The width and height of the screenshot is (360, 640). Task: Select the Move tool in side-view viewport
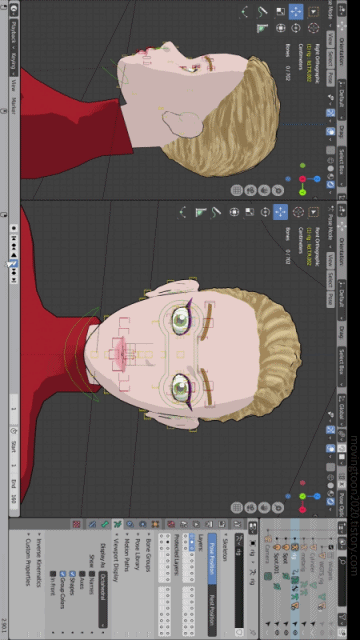pos(296,12)
